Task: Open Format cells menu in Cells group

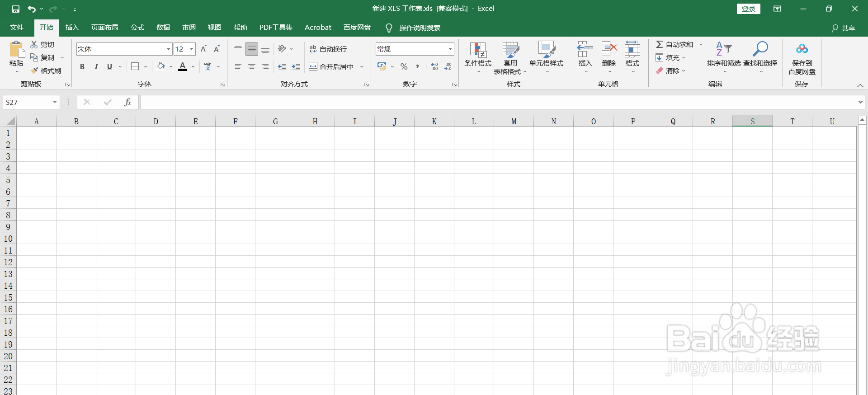Action: point(632,58)
